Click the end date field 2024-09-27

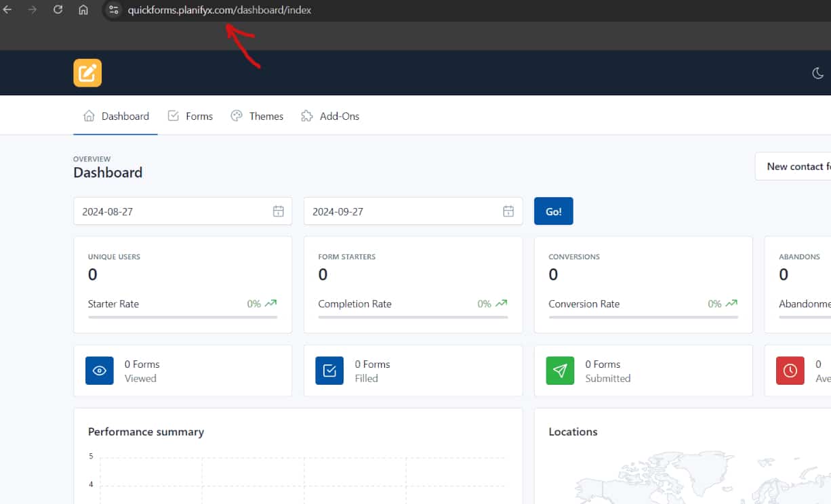(400, 211)
